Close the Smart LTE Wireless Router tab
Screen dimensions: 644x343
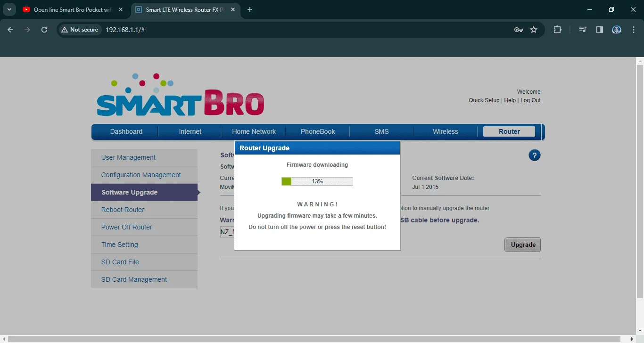(232, 9)
